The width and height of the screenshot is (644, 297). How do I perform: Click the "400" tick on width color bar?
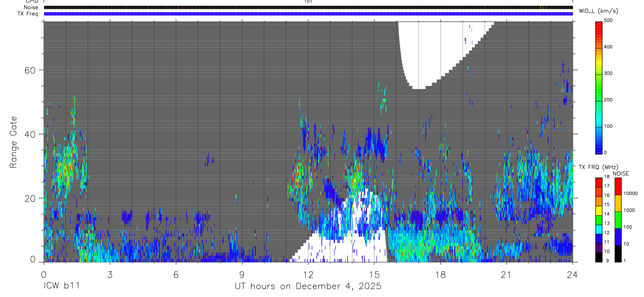(609, 47)
